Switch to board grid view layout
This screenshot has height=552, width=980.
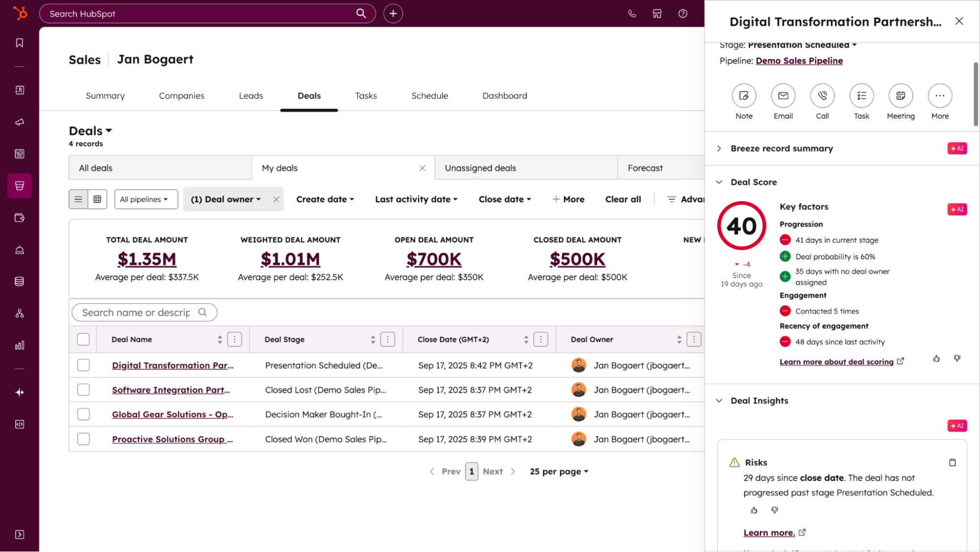pyautogui.click(x=98, y=199)
